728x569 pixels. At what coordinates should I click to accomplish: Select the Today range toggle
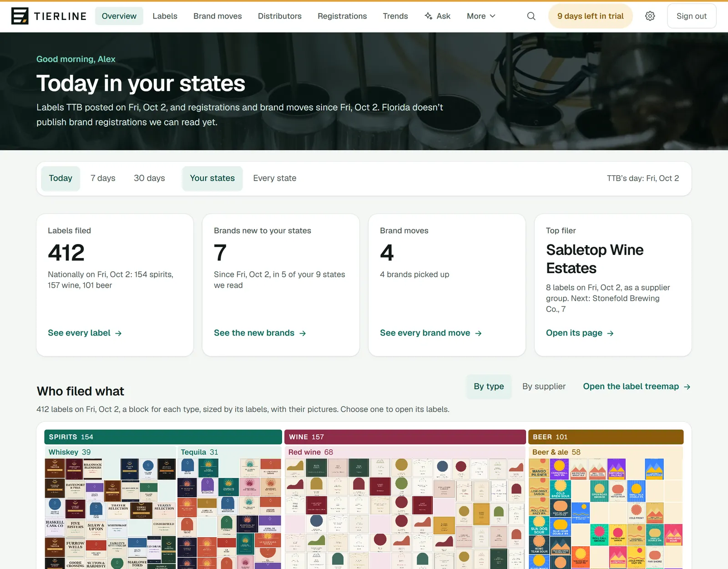pos(61,178)
